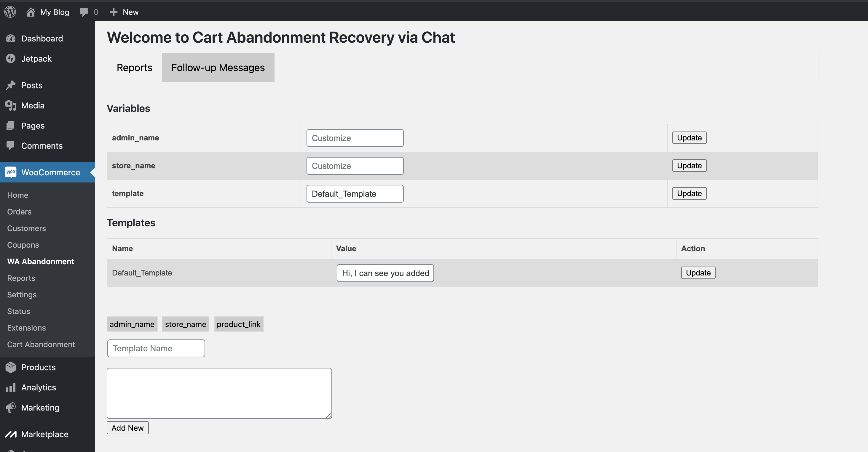Click the Marketplace icon in sidebar
This screenshot has width=868, height=452.
click(x=11, y=434)
